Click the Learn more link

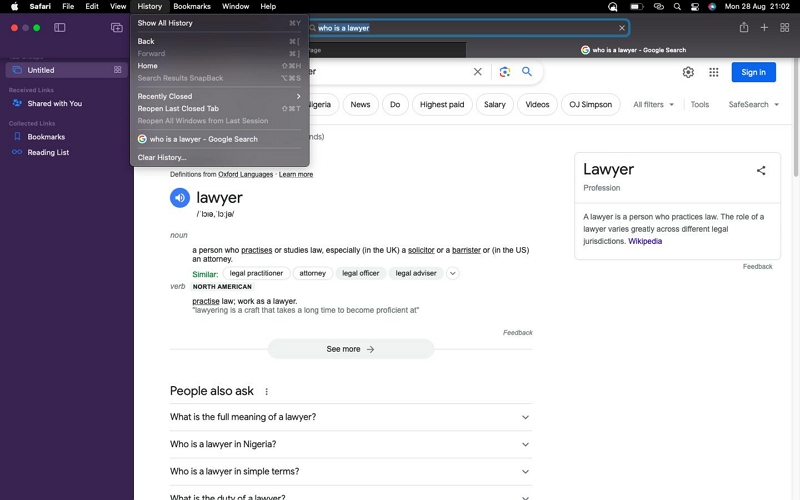pyautogui.click(x=295, y=174)
